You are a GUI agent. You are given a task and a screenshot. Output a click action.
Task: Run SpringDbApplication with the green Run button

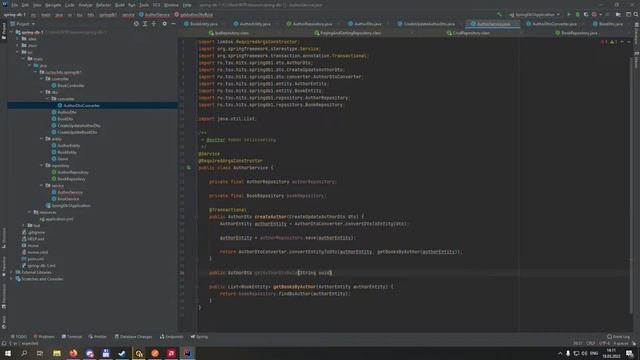pos(569,14)
